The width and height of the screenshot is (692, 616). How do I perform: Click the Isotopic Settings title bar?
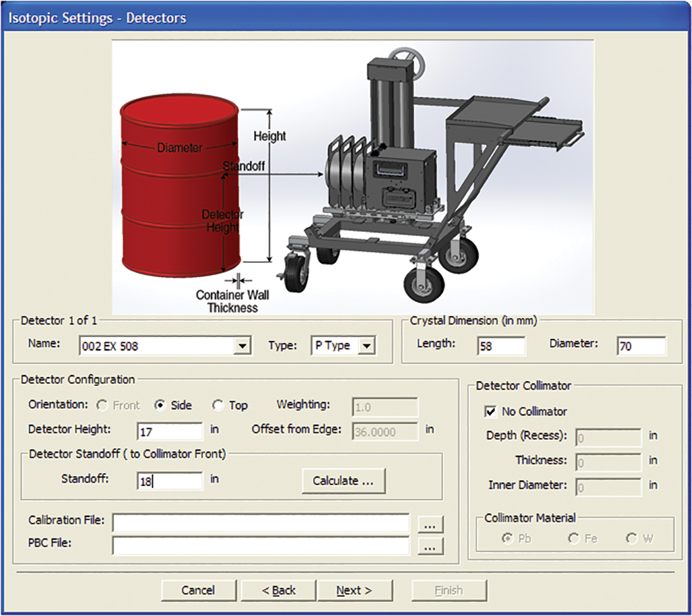click(x=346, y=17)
